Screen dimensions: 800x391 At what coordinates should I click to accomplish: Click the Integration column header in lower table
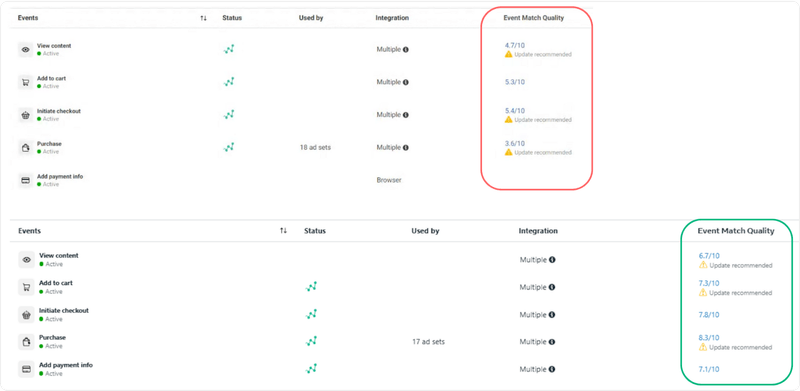538,231
